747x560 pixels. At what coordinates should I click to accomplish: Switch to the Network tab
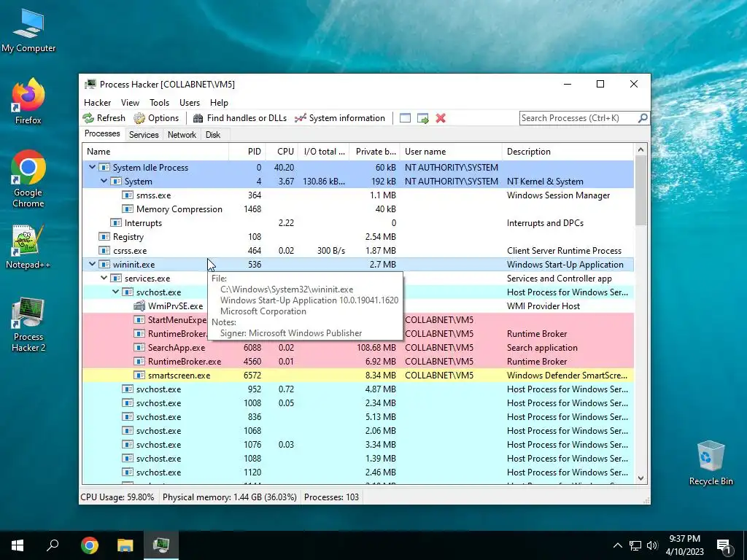click(x=182, y=135)
